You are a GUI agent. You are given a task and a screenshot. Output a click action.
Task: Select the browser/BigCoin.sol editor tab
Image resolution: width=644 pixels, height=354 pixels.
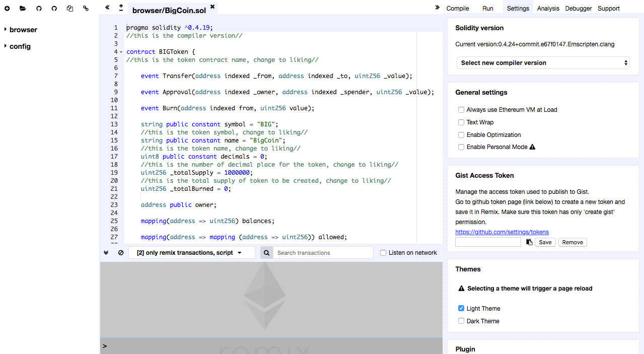point(169,10)
